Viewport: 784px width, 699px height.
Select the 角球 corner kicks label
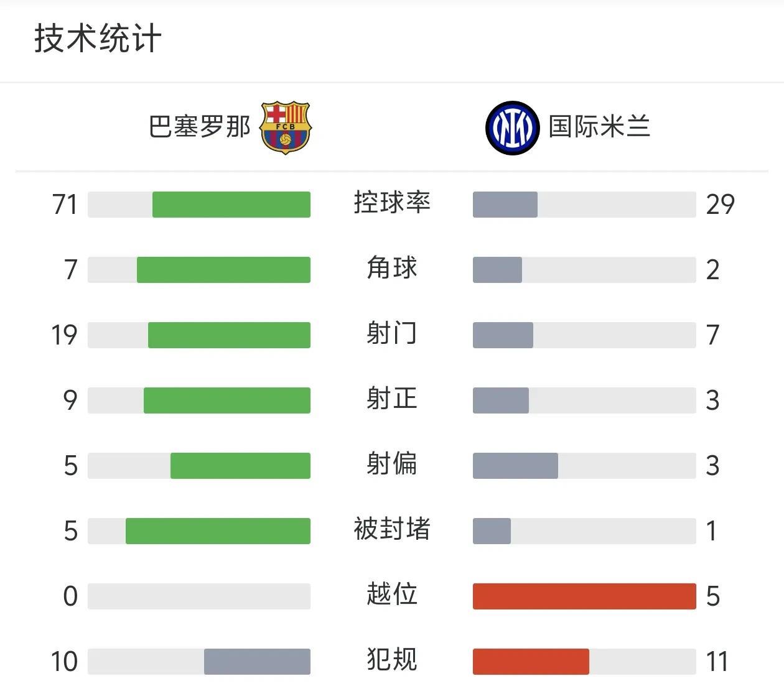[x=392, y=269]
